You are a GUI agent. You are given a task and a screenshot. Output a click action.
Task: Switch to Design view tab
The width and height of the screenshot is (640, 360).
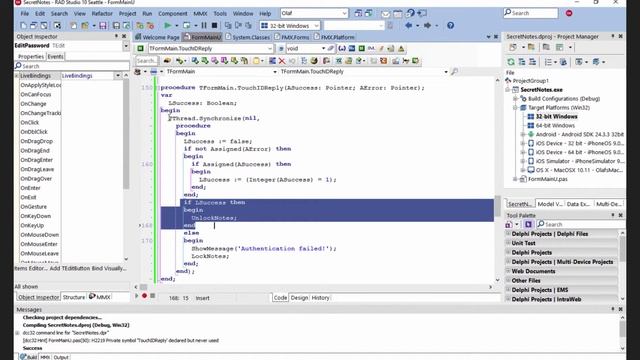click(299, 298)
